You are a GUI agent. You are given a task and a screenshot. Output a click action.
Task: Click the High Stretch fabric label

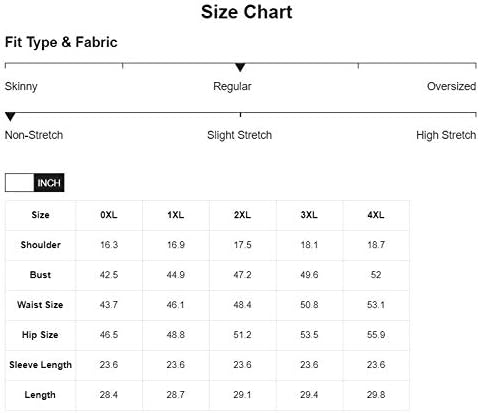click(x=446, y=135)
